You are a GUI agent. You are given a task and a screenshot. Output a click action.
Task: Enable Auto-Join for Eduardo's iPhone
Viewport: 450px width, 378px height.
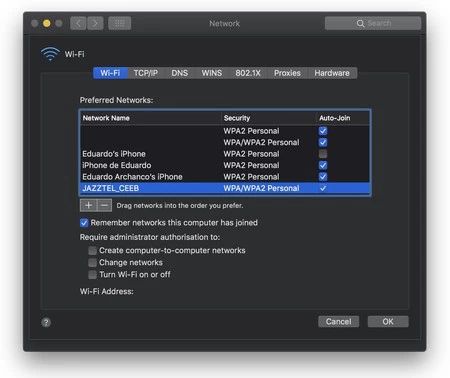pos(323,154)
